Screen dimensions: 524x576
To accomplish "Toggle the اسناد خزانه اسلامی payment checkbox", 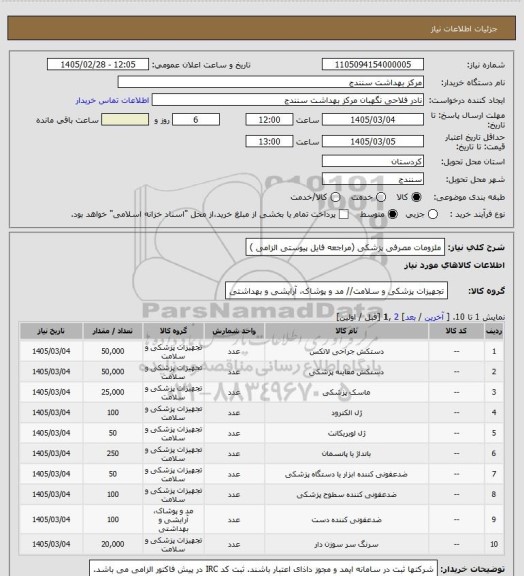I will tap(344, 214).
